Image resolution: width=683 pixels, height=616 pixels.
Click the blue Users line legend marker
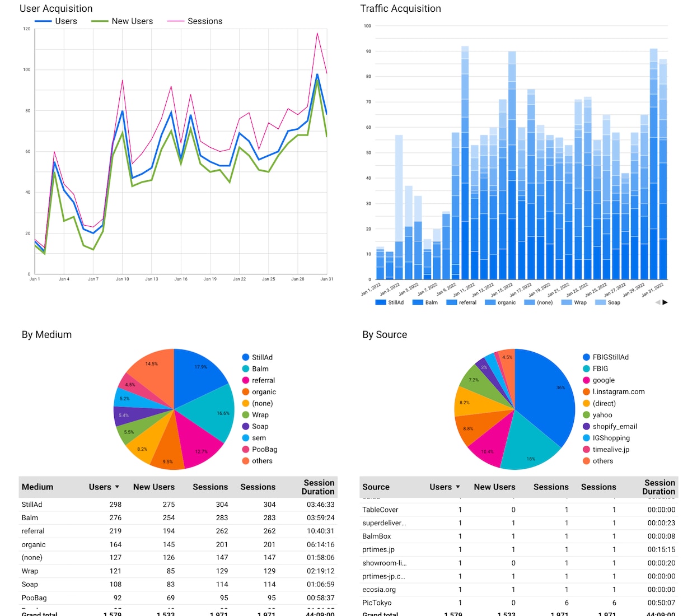tap(43, 21)
